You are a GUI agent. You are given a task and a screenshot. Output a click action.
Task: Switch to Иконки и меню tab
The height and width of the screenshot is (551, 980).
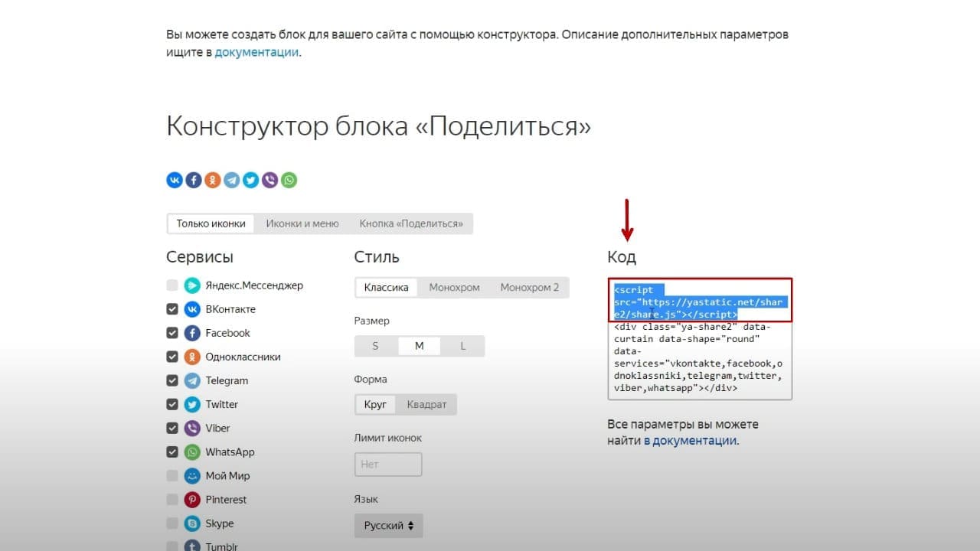point(302,223)
